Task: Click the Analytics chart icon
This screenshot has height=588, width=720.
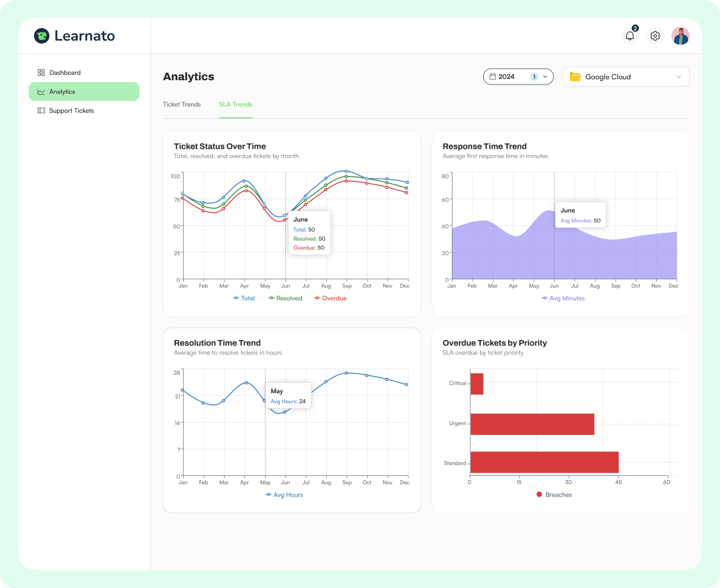Action: pyautogui.click(x=42, y=92)
